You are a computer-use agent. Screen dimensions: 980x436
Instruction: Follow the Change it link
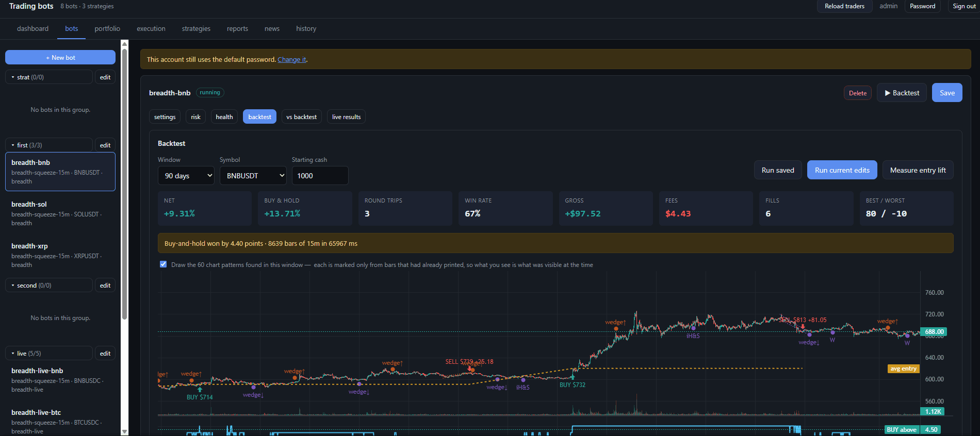(292, 59)
